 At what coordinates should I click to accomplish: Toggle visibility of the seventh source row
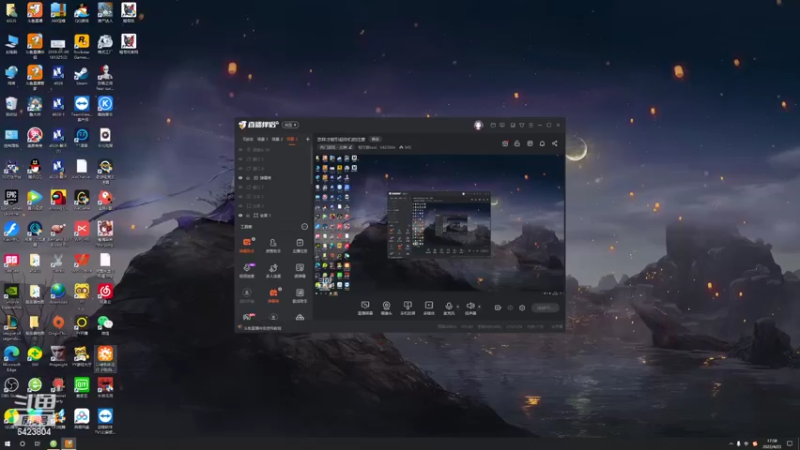click(x=241, y=206)
